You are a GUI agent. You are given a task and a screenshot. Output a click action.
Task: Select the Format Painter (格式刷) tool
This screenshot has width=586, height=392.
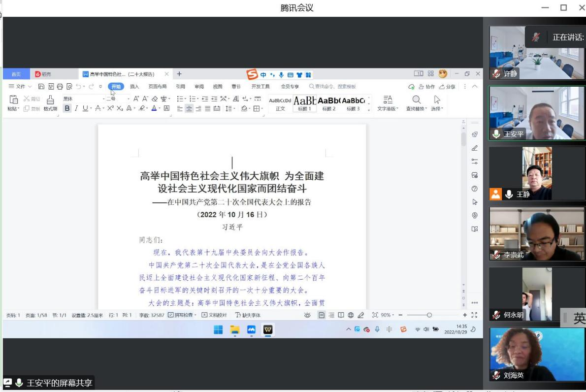tap(50, 103)
